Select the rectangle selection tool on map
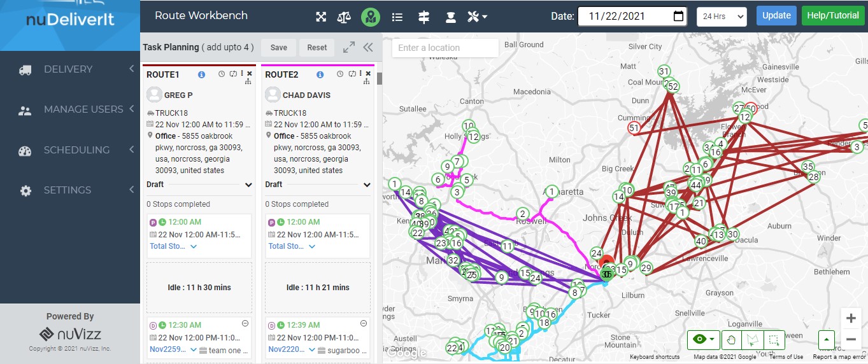The image size is (868, 364). (x=774, y=340)
